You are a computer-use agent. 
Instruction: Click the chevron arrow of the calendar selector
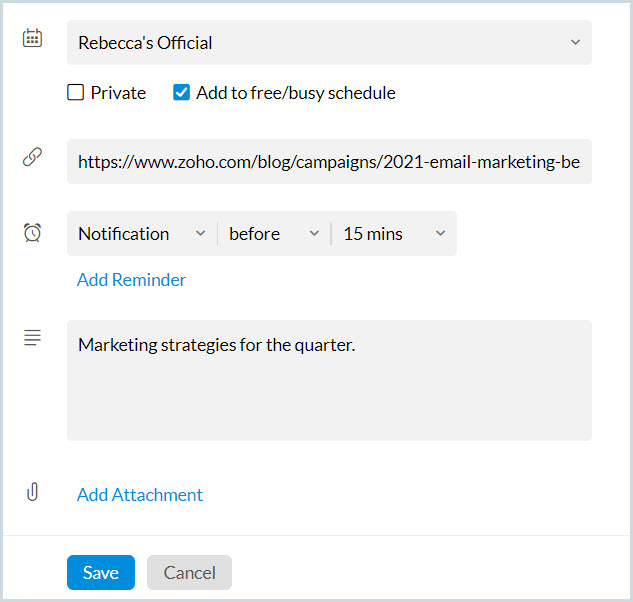(x=575, y=42)
